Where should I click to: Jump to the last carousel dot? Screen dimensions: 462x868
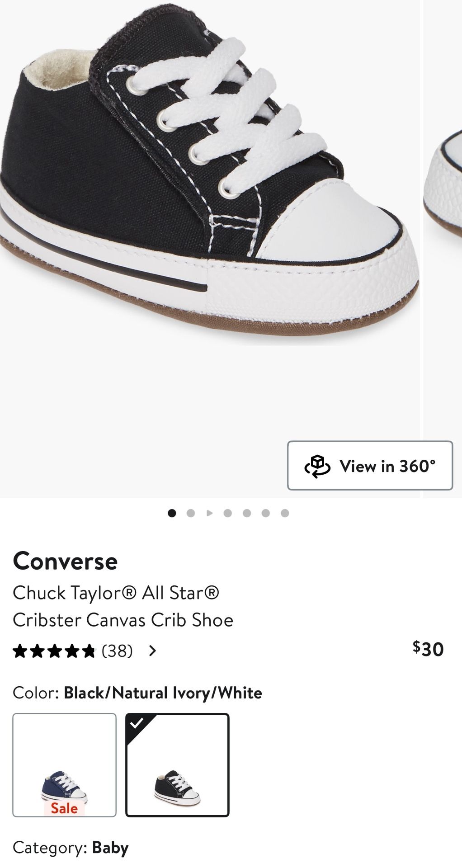coord(285,513)
